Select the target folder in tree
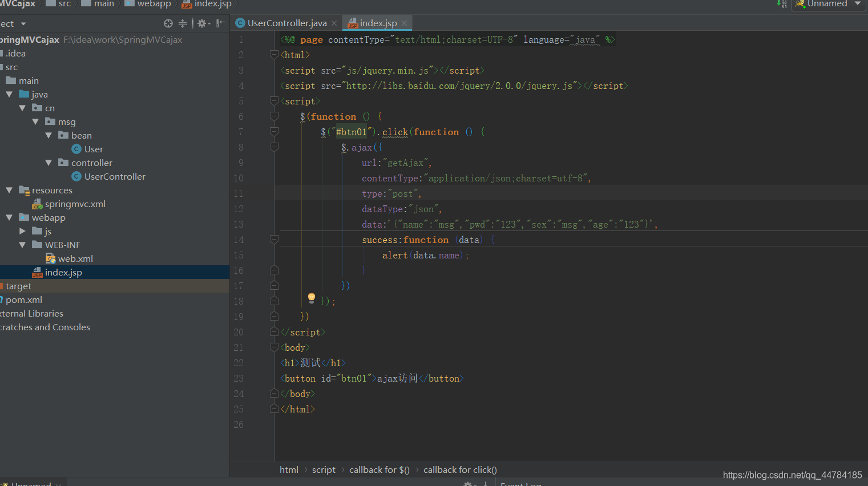 [18, 286]
